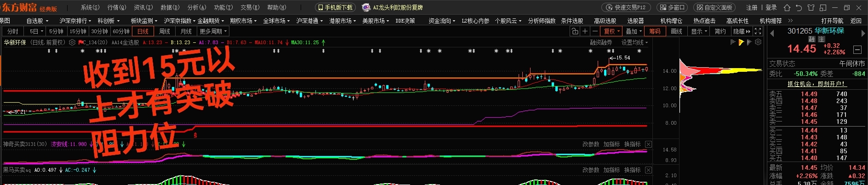Select 日线 daily period
Viewport: 868px width, 185px height.
pos(143,31)
